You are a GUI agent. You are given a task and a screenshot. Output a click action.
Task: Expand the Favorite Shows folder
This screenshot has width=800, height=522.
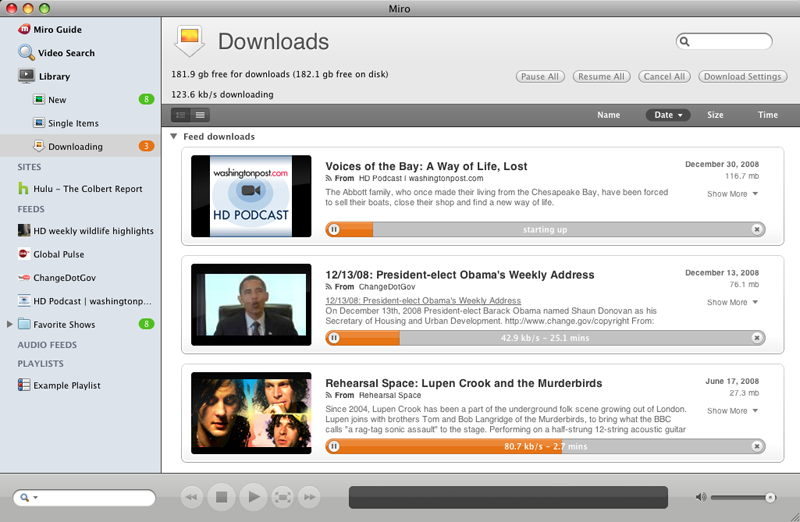point(10,324)
